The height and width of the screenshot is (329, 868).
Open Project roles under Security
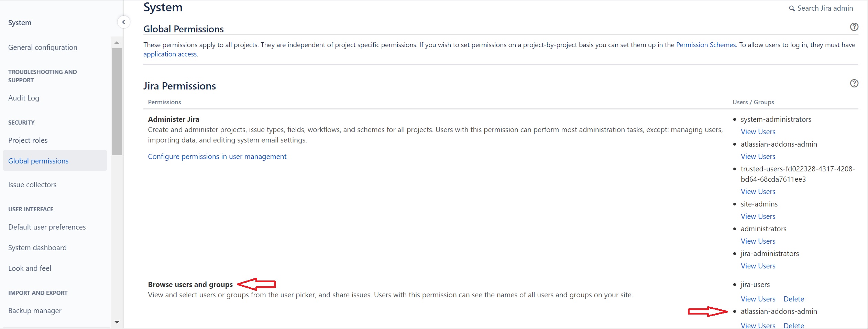28,140
